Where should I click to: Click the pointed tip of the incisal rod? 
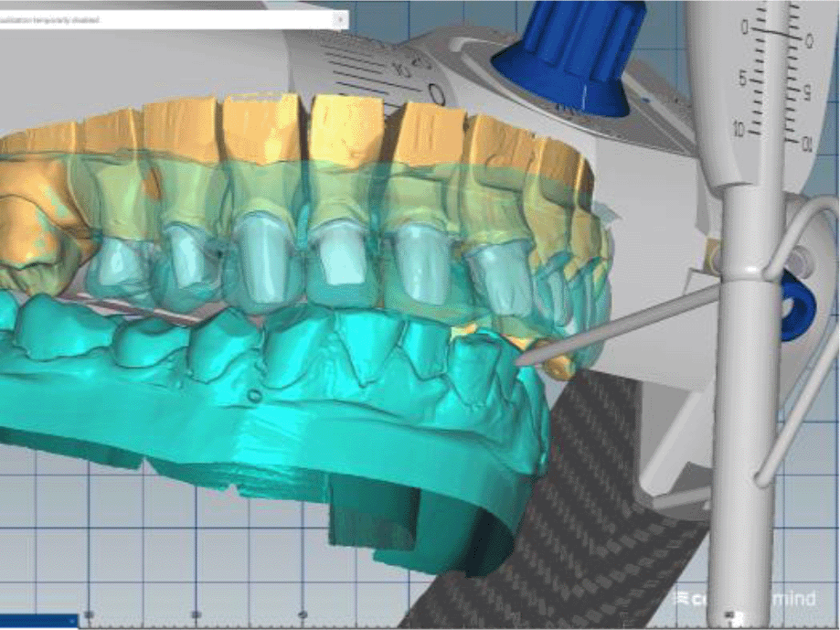[x=521, y=362]
